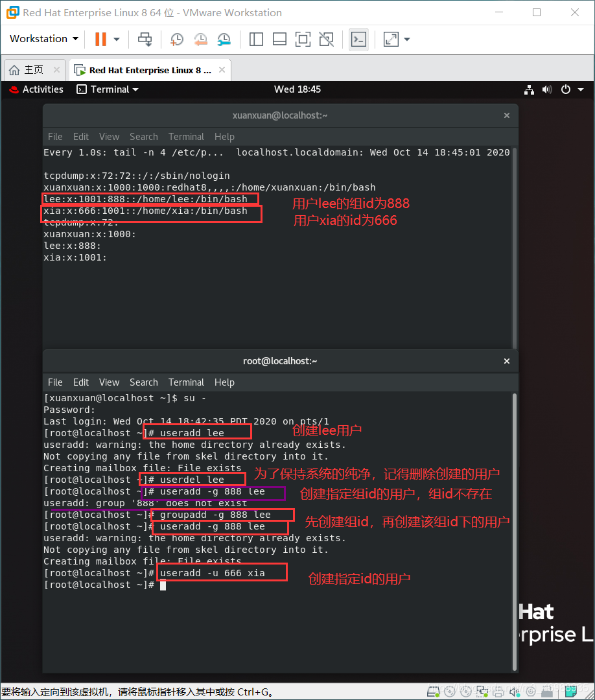
Task: Switch to Unity mode icon
Action: 326,40
